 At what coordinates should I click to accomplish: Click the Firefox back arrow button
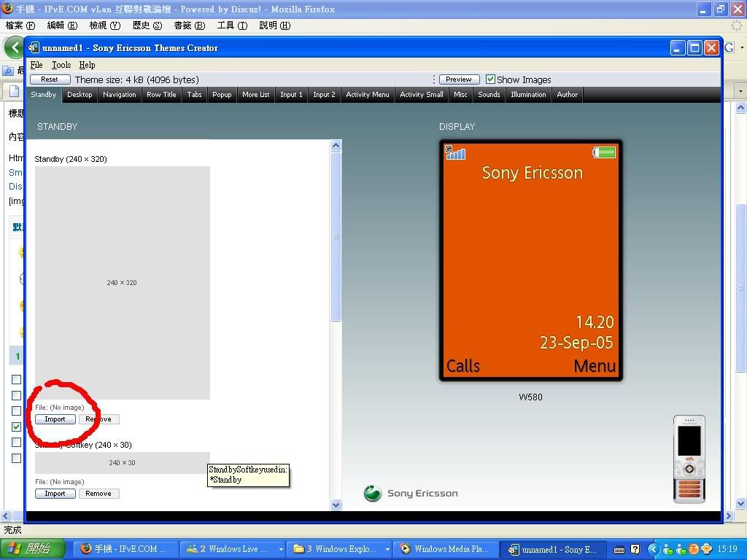pyautogui.click(x=12, y=47)
